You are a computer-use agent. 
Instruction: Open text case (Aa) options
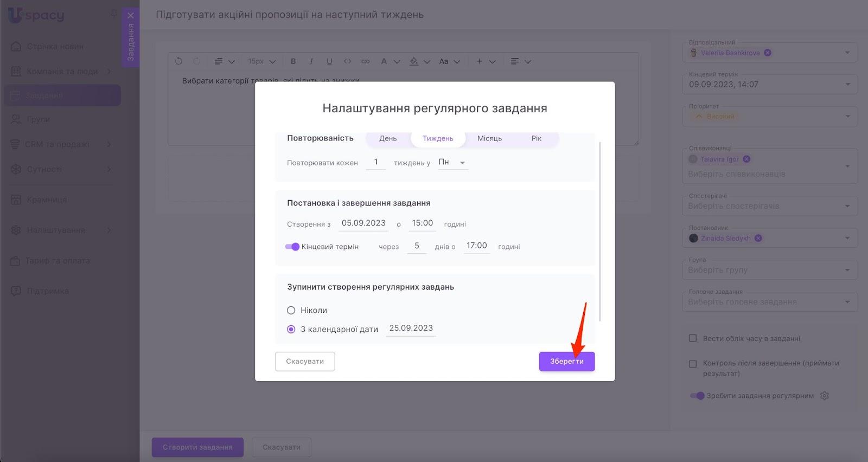click(x=449, y=61)
